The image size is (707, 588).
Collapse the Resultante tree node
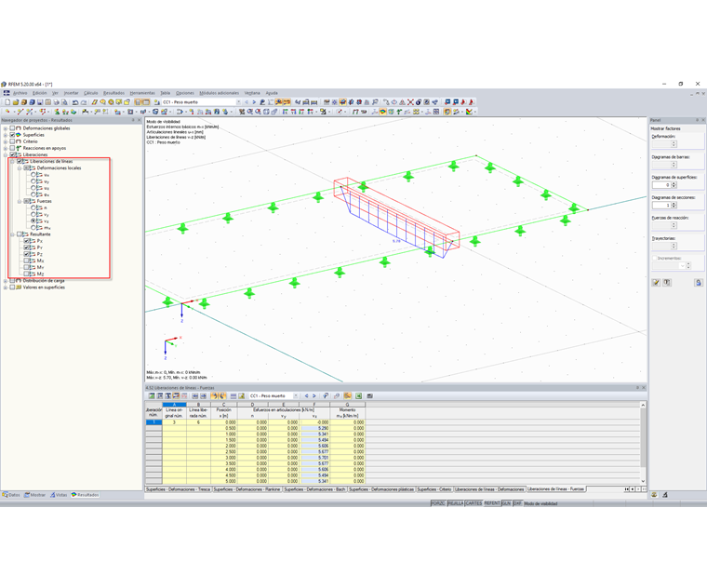(12, 234)
